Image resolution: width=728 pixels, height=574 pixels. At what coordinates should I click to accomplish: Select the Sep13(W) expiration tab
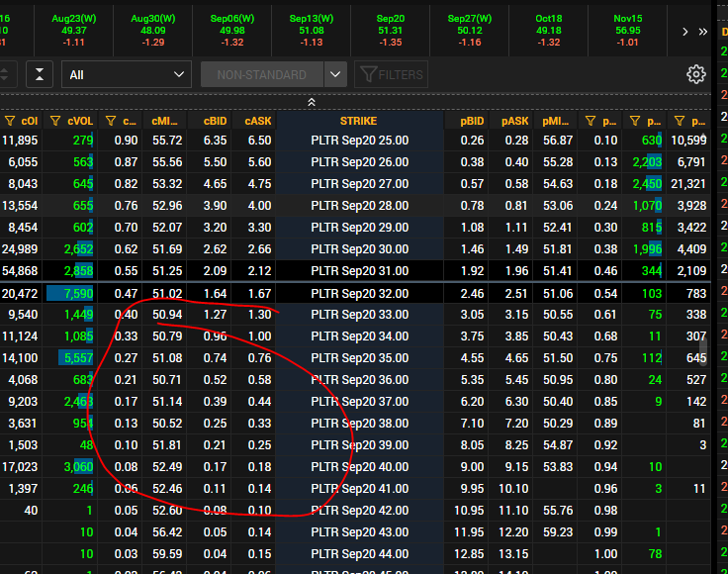click(x=311, y=31)
